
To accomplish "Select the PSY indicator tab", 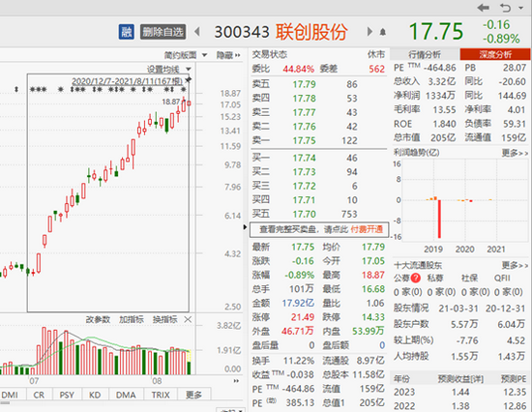I will [x=67, y=395].
